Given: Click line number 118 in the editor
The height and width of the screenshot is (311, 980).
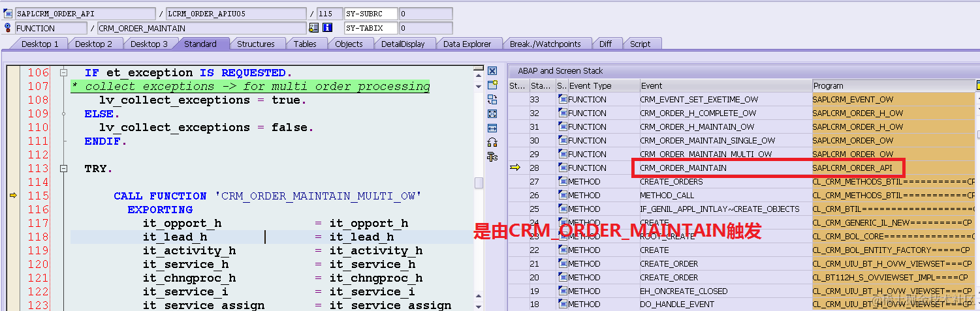Looking at the screenshot, I should click(x=39, y=237).
